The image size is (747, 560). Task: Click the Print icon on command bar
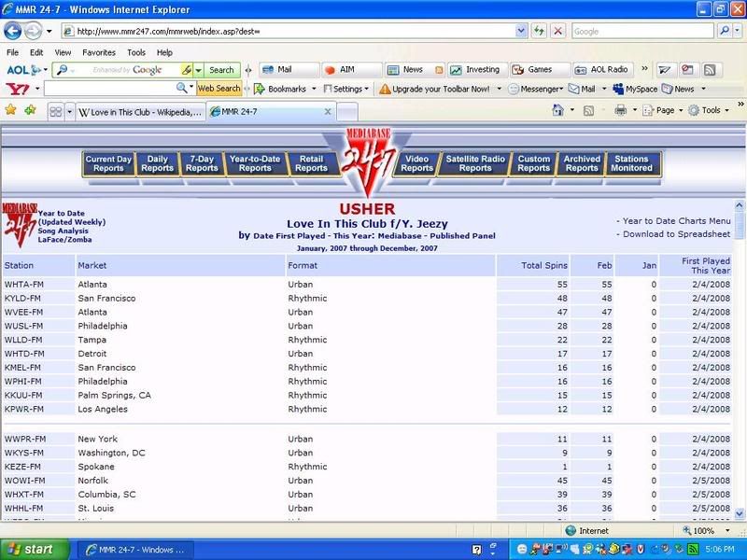tap(620, 110)
